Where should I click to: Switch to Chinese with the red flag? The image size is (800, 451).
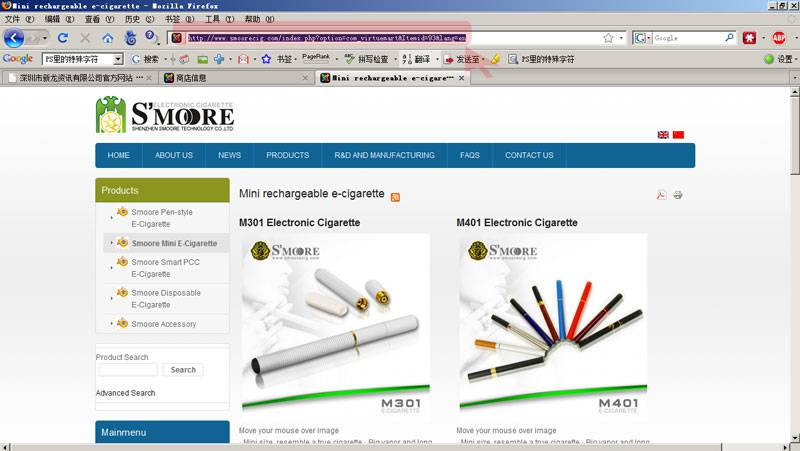pyautogui.click(x=678, y=134)
